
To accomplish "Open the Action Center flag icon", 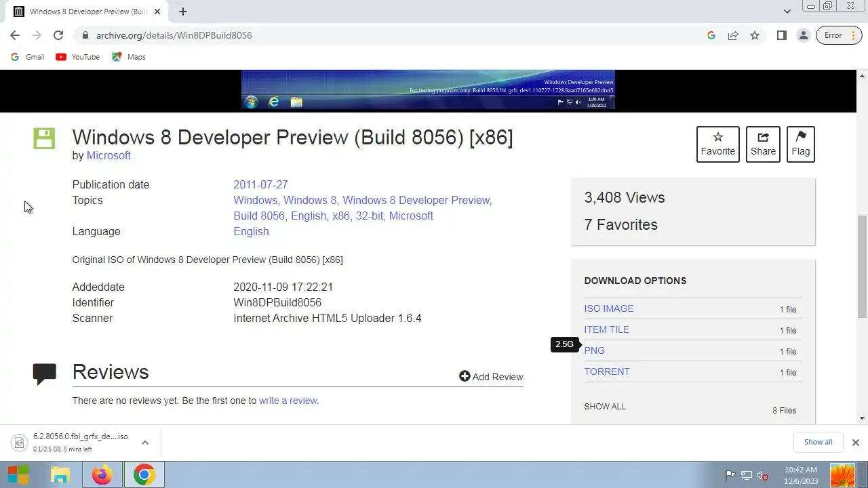I will tap(730, 475).
